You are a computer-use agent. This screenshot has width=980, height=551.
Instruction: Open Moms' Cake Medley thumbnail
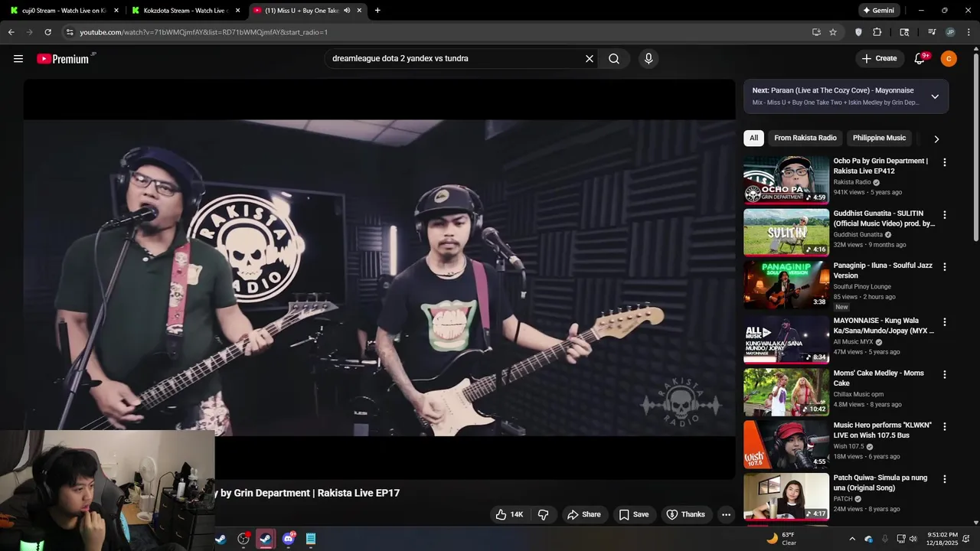(786, 392)
